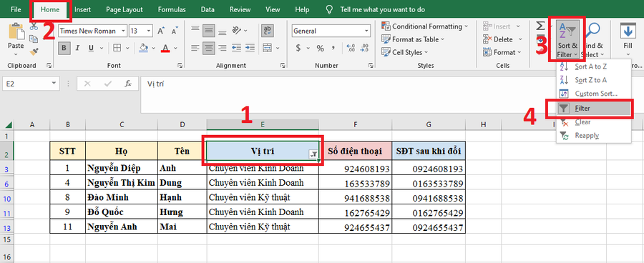This screenshot has width=644, height=263.
Task: Switch to the Data tab
Action: point(208,9)
